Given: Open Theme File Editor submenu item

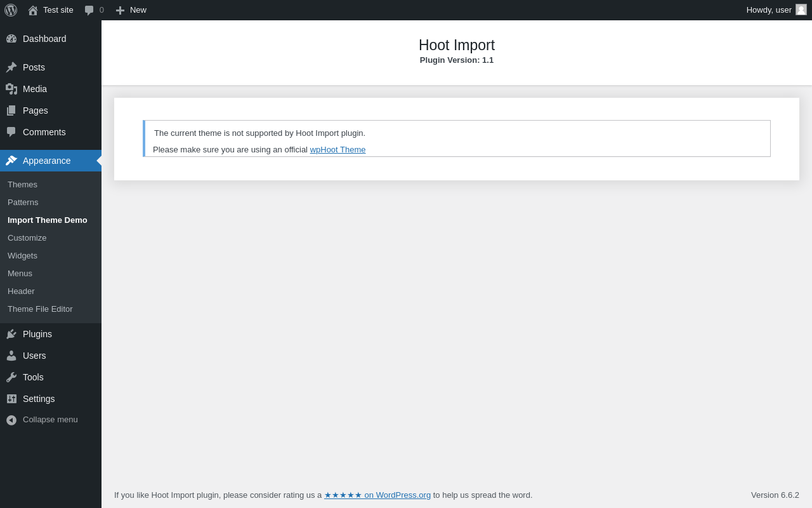Looking at the screenshot, I should pyautogui.click(x=40, y=309).
